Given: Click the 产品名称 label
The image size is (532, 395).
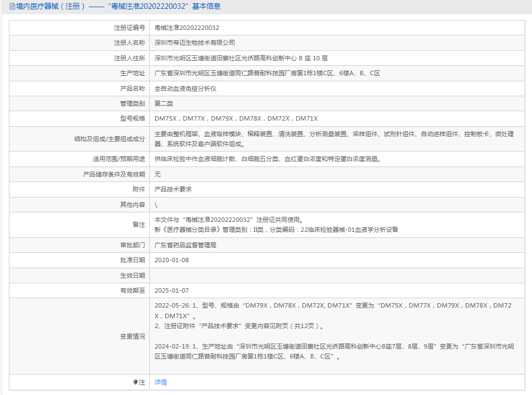Looking at the screenshot, I should [133, 89].
